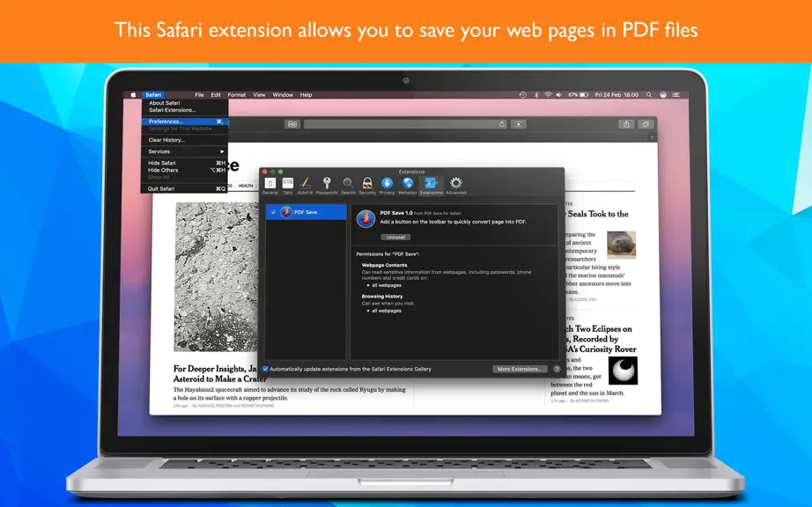Open the General preferences pane

coord(269,185)
